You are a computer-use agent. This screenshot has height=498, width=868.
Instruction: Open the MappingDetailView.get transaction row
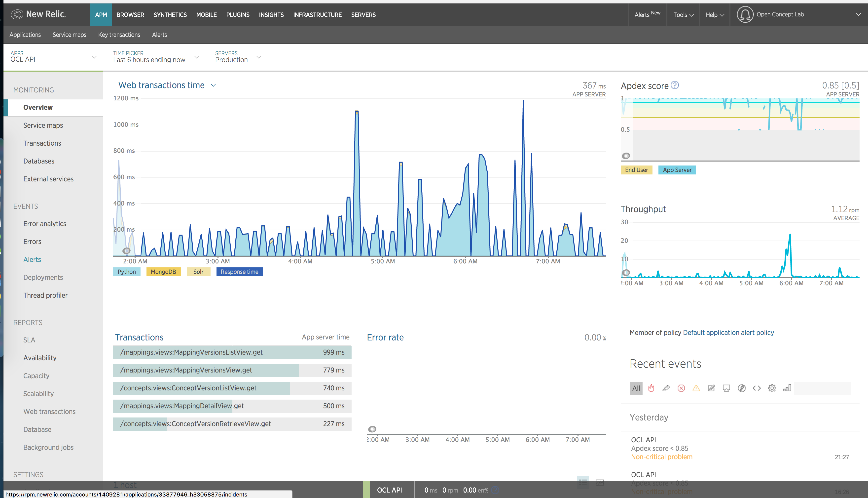coord(232,406)
